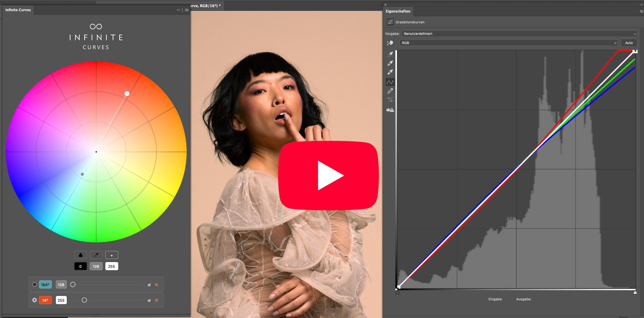Click the Infinite Curves panel tab

[x=18, y=10]
